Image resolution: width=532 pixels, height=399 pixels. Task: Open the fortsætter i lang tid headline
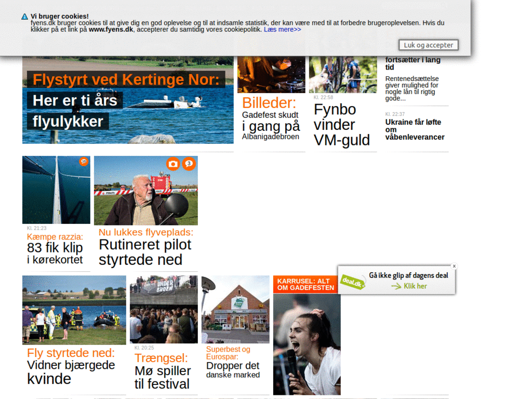tap(413, 63)
